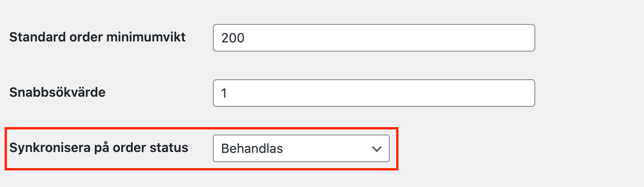Click the Snabbsökvärde label text
Screen dimensions: 644x187
pyautogui.click(x=58, y=92)
